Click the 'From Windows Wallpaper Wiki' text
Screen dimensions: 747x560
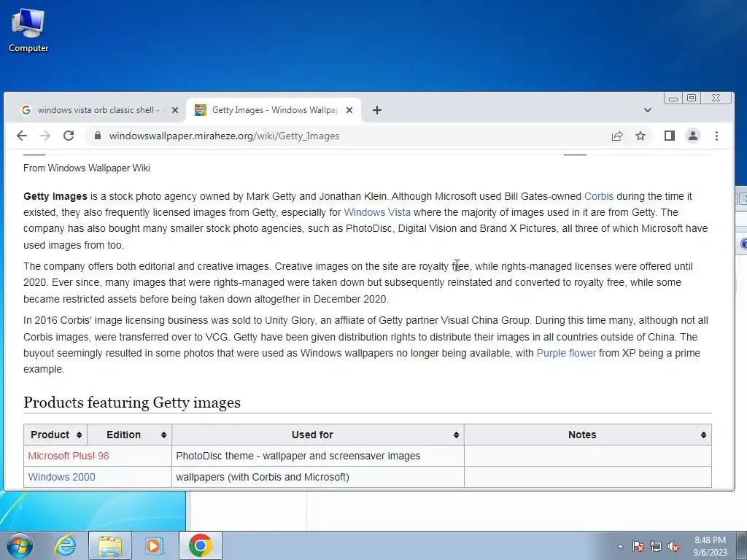click(x=87, y=168)
